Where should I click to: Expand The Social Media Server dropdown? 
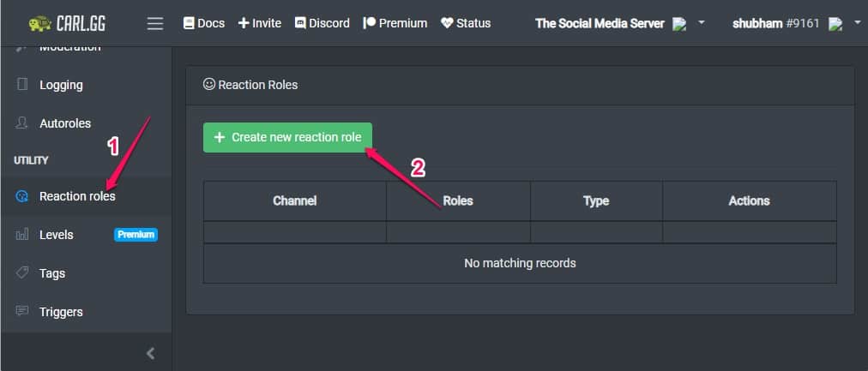tap(702, 23)
